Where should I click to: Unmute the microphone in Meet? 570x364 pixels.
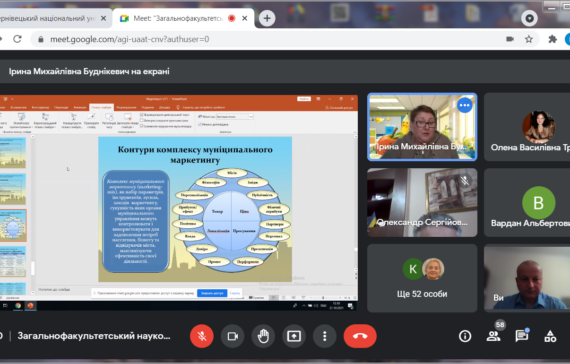pos(202,336)
